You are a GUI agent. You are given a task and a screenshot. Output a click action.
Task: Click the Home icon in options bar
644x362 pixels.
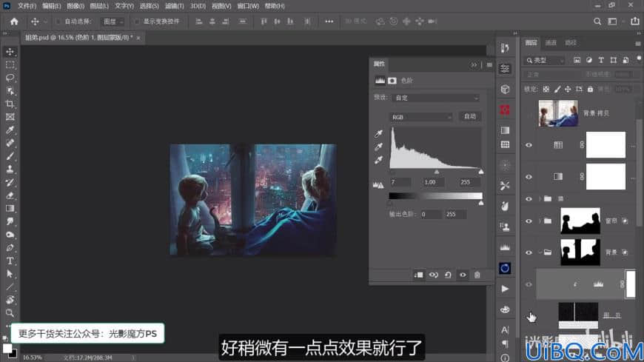(14, 21)
